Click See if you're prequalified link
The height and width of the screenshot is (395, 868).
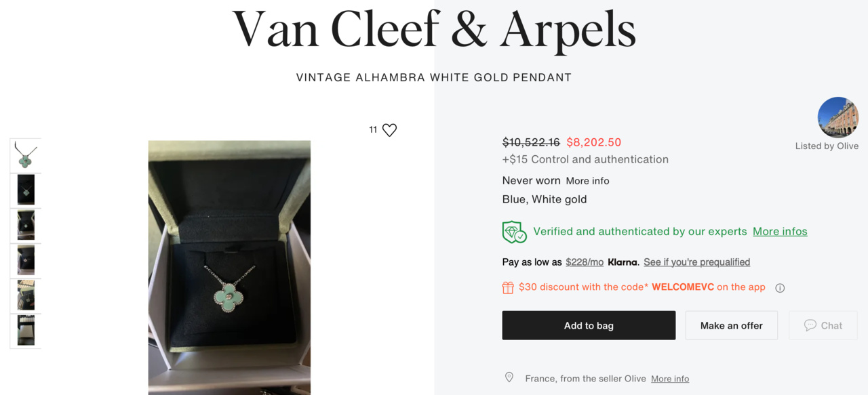point(696,262)
